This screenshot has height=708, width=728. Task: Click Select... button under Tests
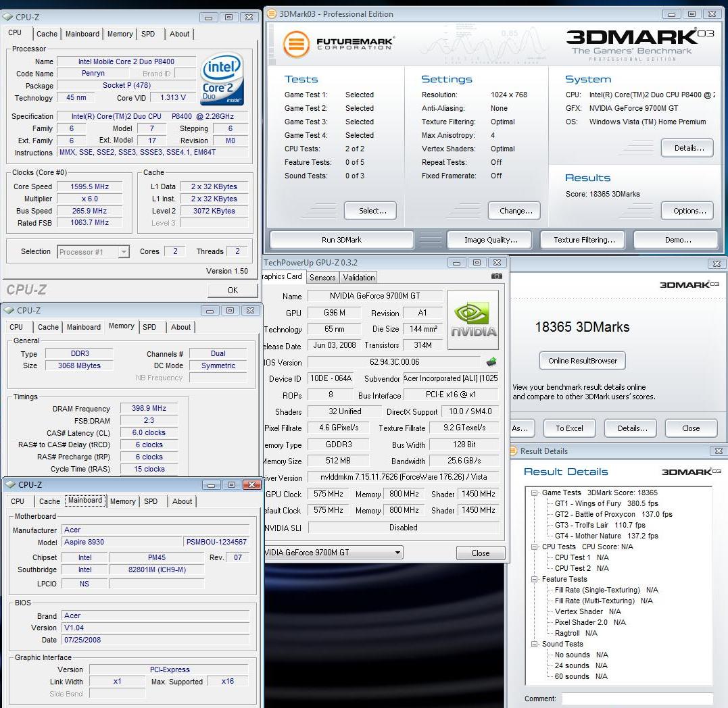click(x=370, y=211)
